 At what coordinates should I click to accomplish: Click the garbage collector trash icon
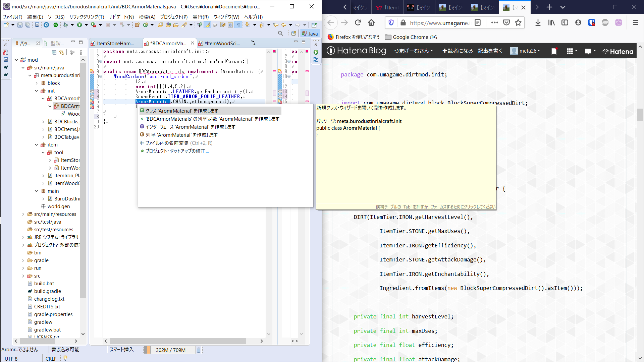(x=198, y=350)
